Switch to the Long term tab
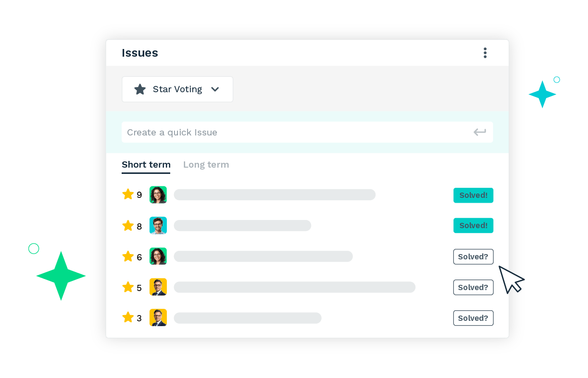The height and width of the screenshot is (378, 588). point(206,165)
